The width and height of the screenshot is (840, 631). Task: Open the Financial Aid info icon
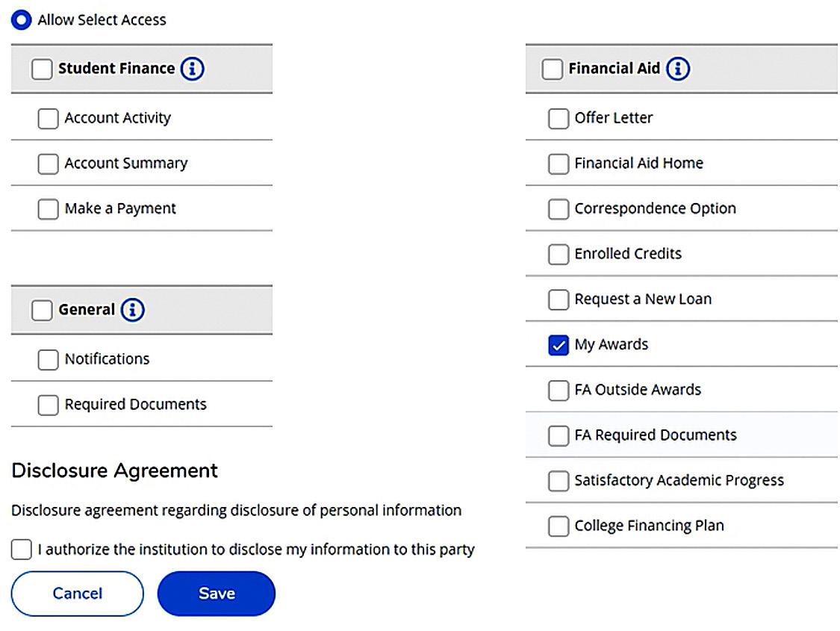click(677, 69)
